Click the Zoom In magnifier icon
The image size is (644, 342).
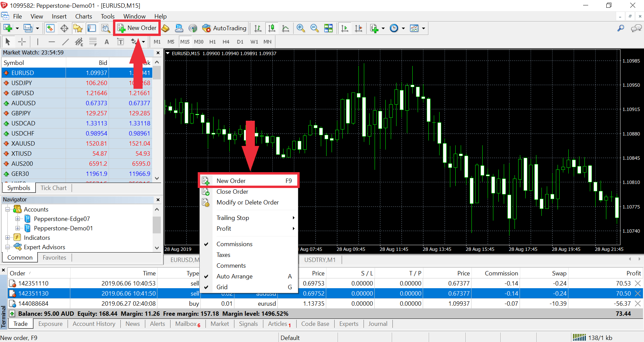(301, 28)
